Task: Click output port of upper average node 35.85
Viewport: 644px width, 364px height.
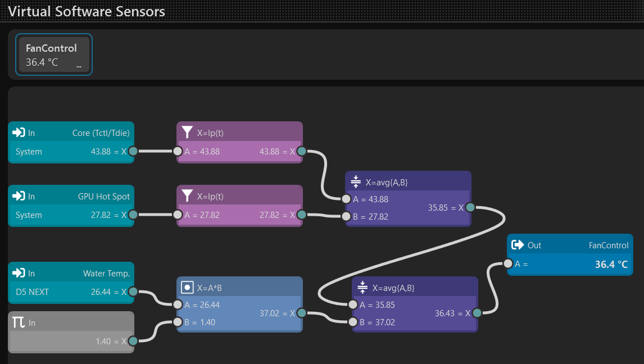Action: click(x=470, y=207)
